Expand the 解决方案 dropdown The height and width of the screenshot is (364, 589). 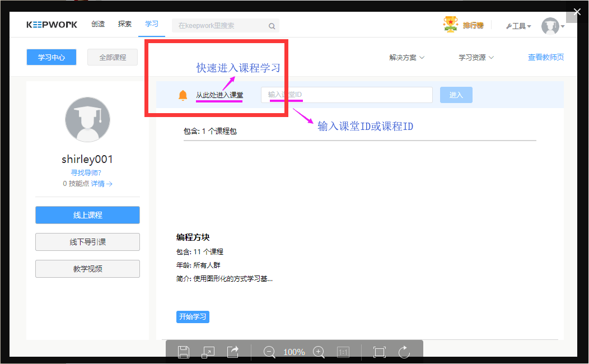pyautogui.click(x=406, y=57)
